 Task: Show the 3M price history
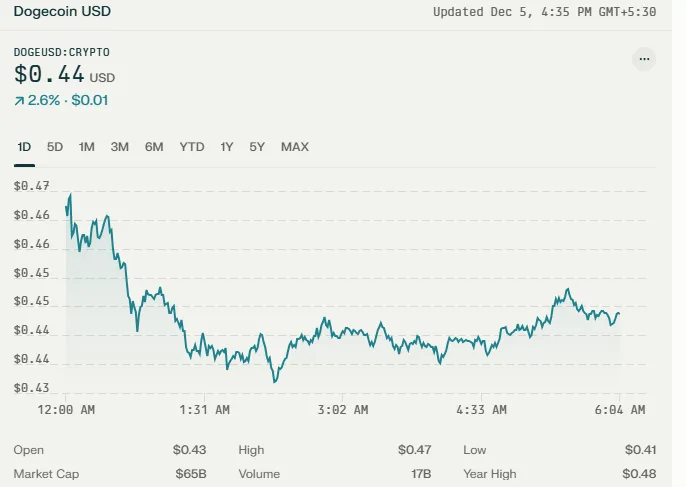(x=119, y=147)
